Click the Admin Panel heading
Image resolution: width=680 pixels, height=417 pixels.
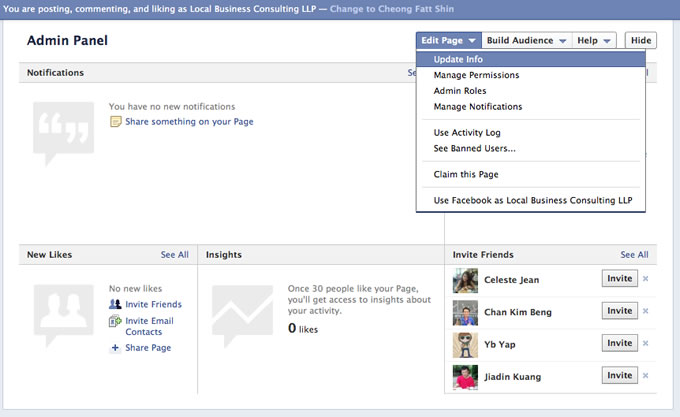click(67, 40)
